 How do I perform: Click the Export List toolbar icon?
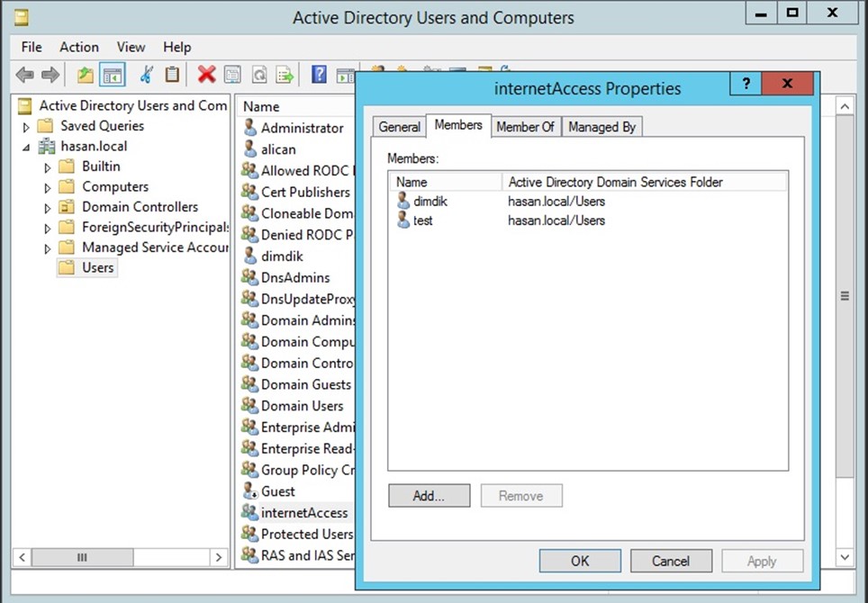coord(285,75)
